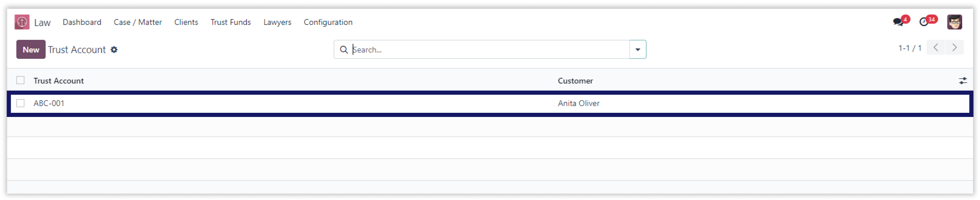980x200 pixels.
Task: Open the user avatar menu
Action: (x=955, y=22)
